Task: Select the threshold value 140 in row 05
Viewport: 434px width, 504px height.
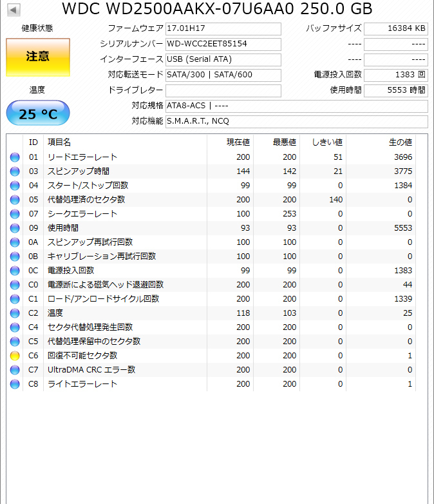Action: 336,200
